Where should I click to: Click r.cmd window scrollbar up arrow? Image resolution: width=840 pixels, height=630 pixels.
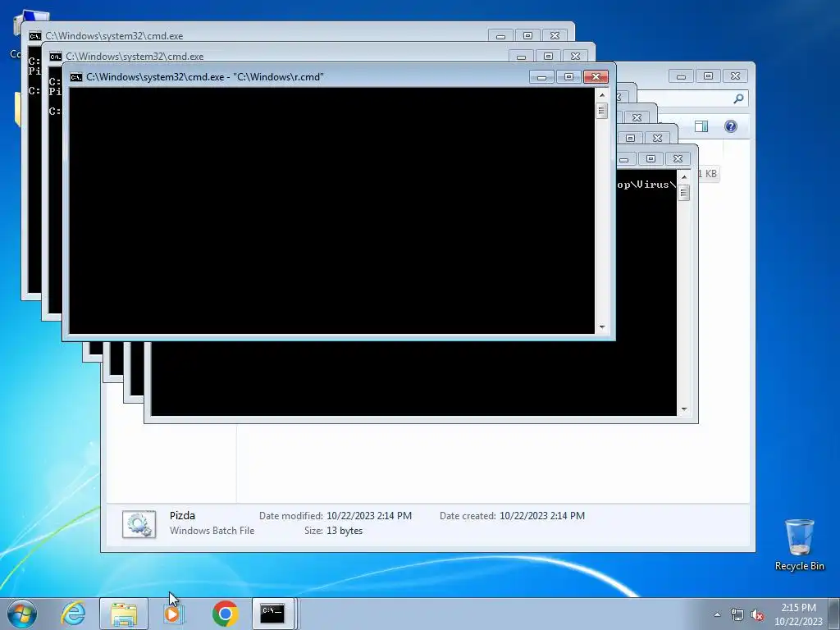602,95
